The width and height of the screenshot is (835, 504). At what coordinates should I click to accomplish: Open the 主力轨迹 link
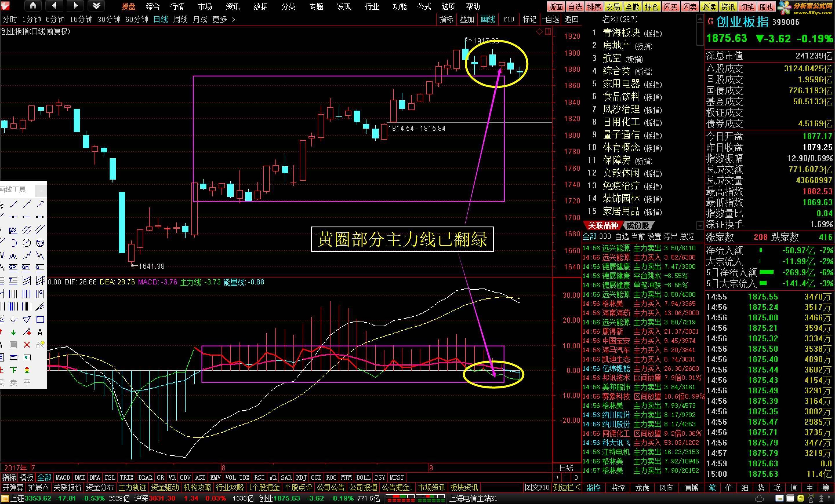(x=132, y=487)
